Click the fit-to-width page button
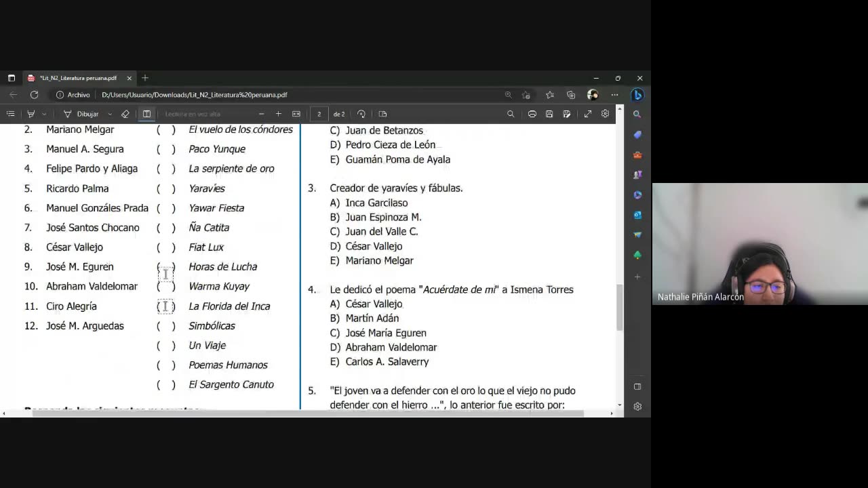Screen dimensions: 868x488 (296, 114)
